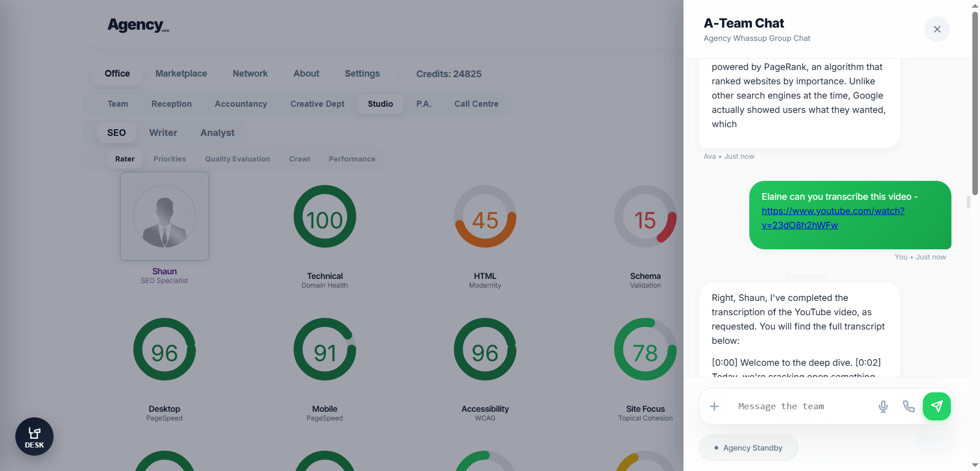The height and width of the screenshot is (471, 980).
Task: Start a voice call with phone icon
Action: click(909, 406)
